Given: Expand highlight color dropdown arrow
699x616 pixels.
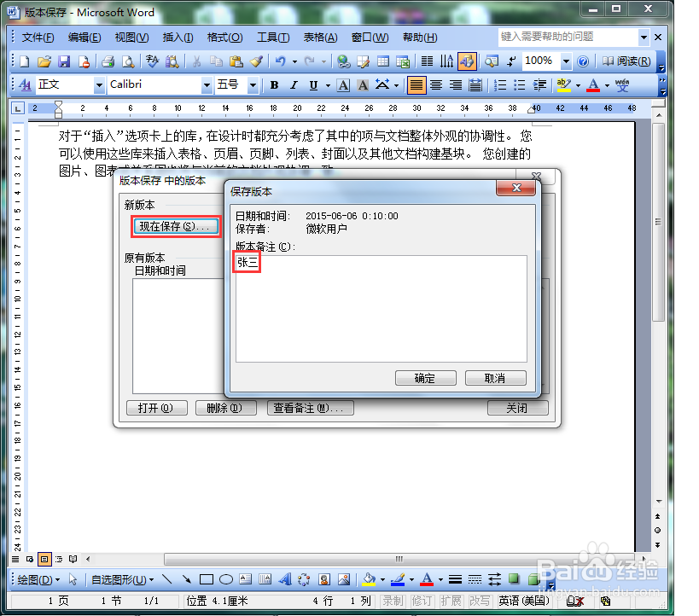Looking at the screenshot, I should point(578,85).
